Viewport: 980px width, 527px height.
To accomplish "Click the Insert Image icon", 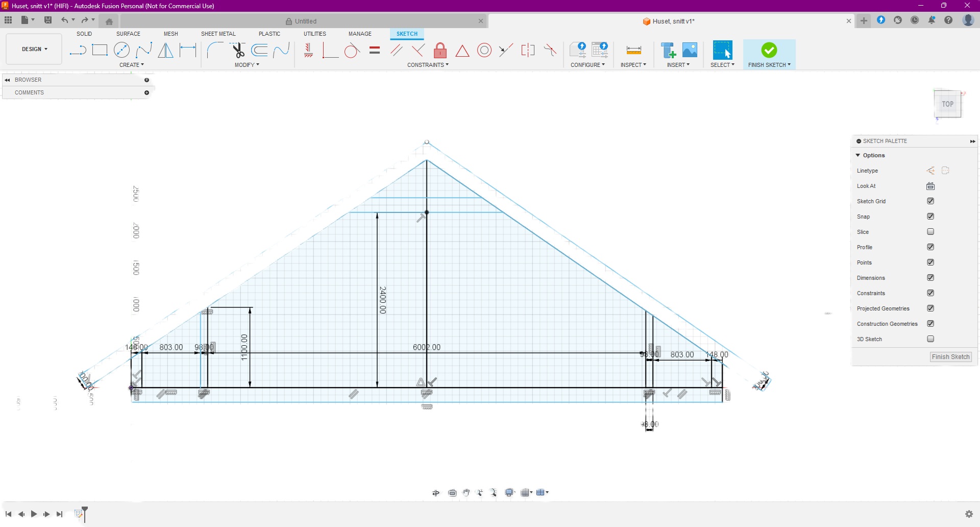I will coord(690,50).
